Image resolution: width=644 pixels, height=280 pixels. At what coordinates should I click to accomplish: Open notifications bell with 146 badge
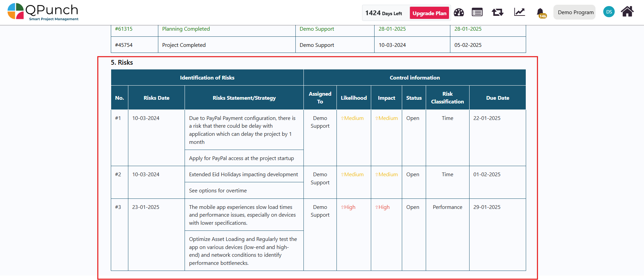point(541,13)
